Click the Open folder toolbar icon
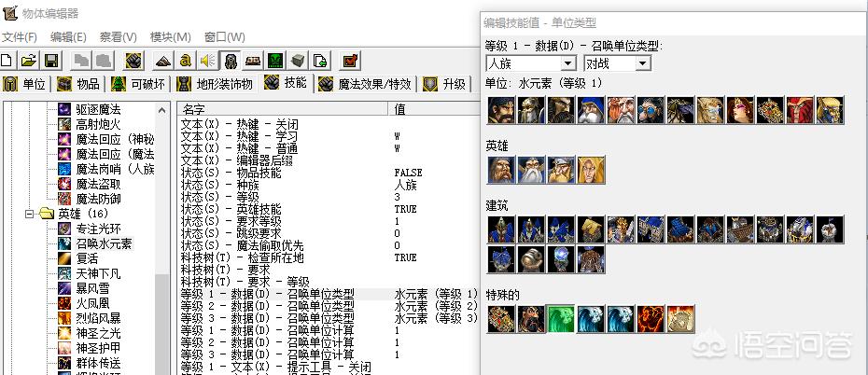Image resolution: width=868 pixels, height=375 pixels. 29,60
